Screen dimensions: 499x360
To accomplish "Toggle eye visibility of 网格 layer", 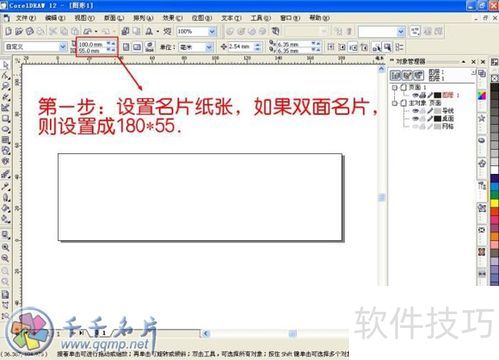I will point(415,127).
